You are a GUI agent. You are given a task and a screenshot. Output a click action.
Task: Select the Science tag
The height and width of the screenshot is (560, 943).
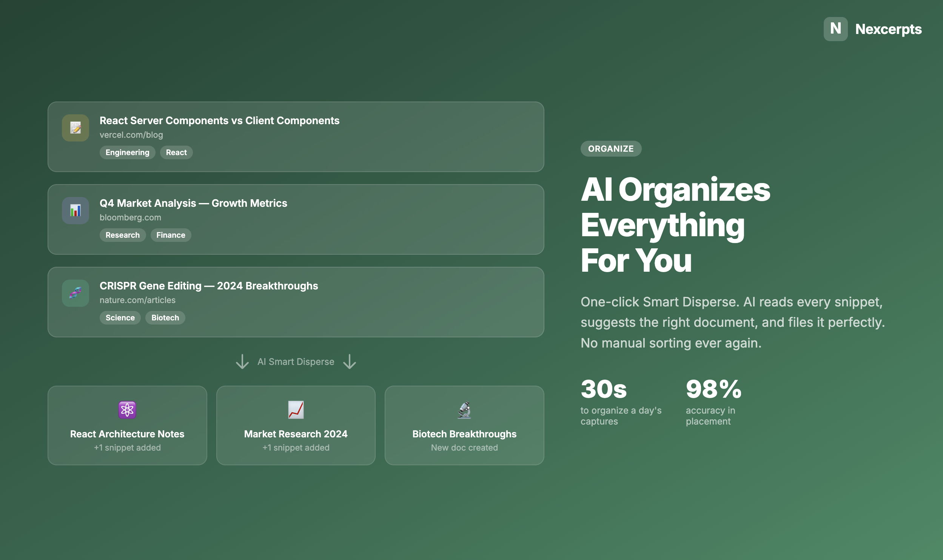(120, 318)
